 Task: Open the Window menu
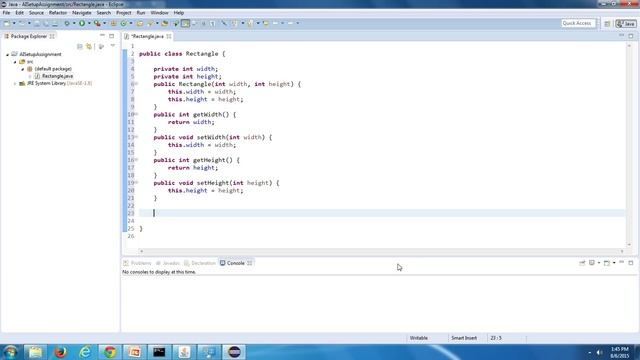coord(159,13)
